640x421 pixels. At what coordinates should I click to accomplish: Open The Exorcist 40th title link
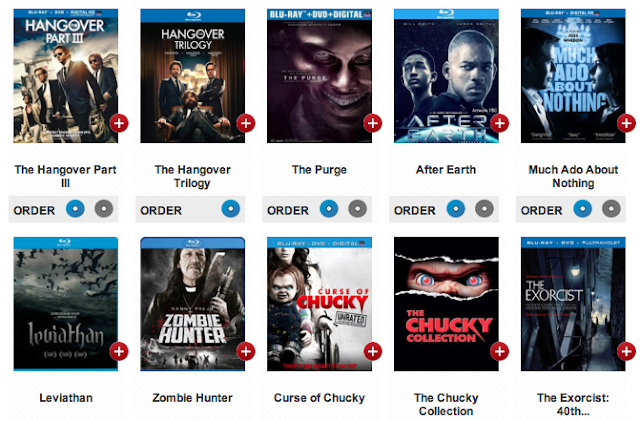tap(573, 404)
